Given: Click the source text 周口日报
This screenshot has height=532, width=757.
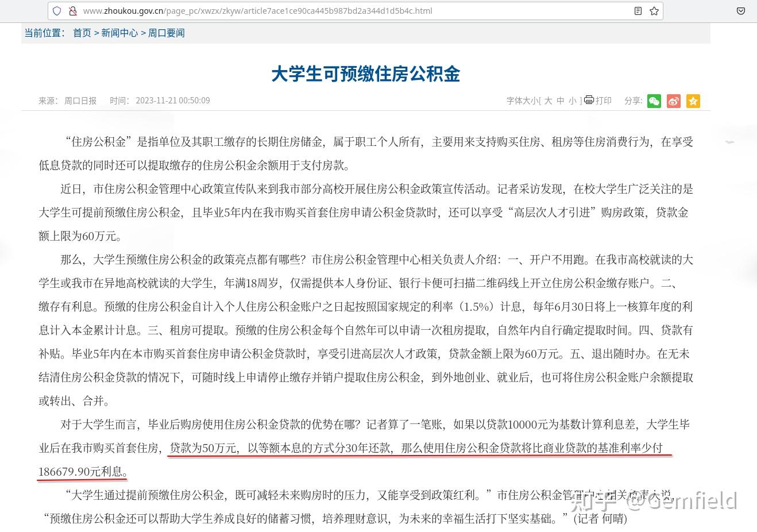Looking at the screenshot, I should click(80, 101).
